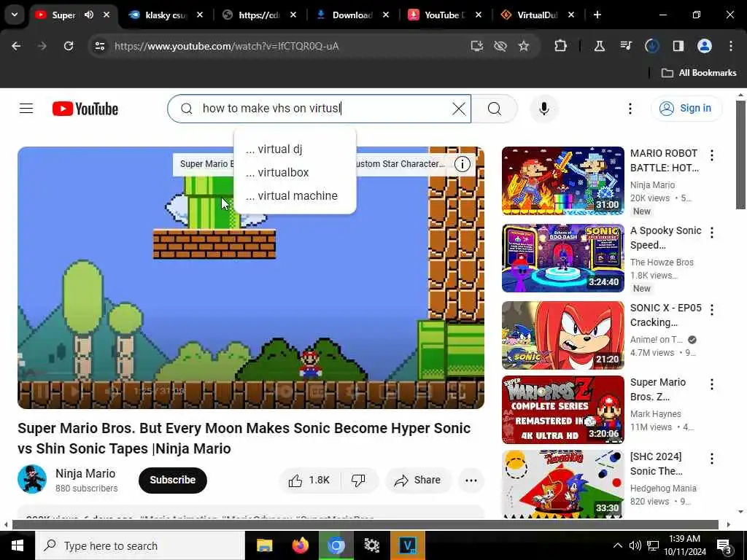The width and height of the screenshot is (747, 560).
Task: Sign in to YouTube
Action: (686, 109)
